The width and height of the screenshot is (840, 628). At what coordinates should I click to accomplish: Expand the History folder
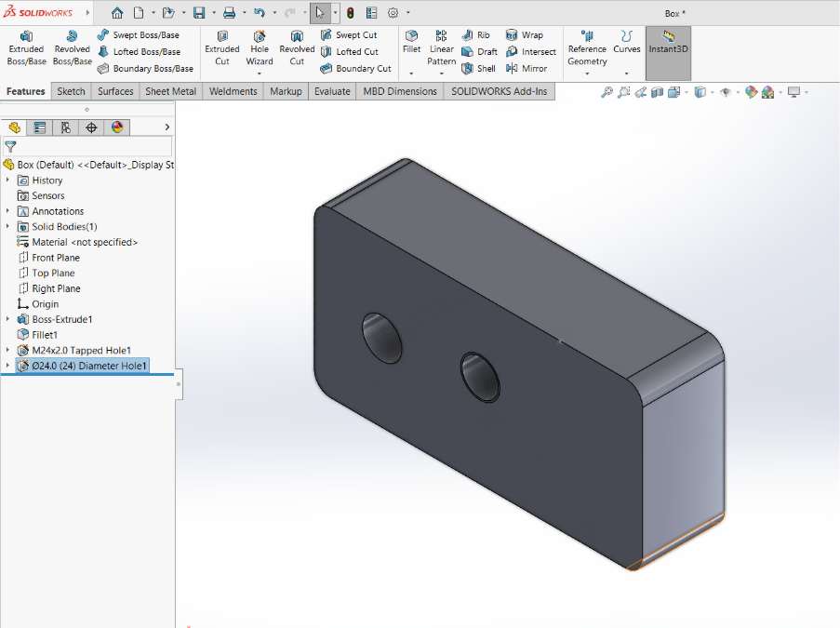7,180
